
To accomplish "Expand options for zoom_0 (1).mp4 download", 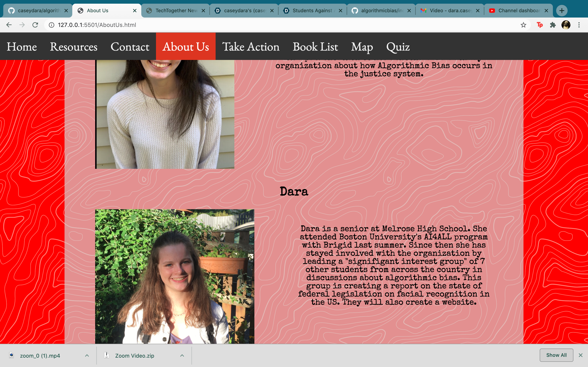I will pos(87,355).
